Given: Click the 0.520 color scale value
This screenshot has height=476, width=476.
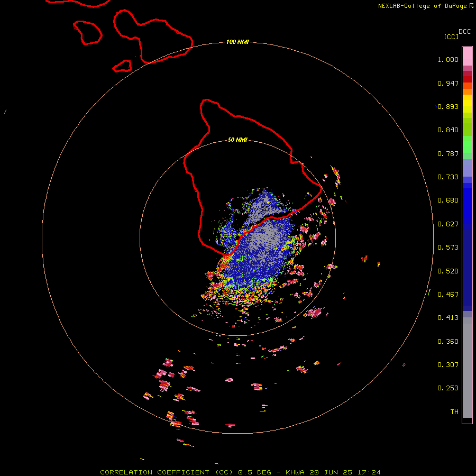Looking at the screenshot, I should coord(448,271).
